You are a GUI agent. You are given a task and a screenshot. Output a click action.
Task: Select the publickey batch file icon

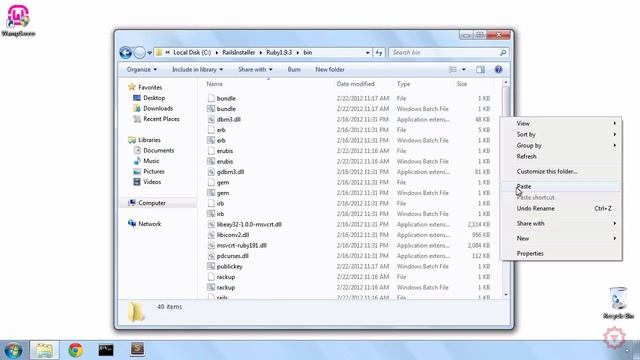[211, 267]
